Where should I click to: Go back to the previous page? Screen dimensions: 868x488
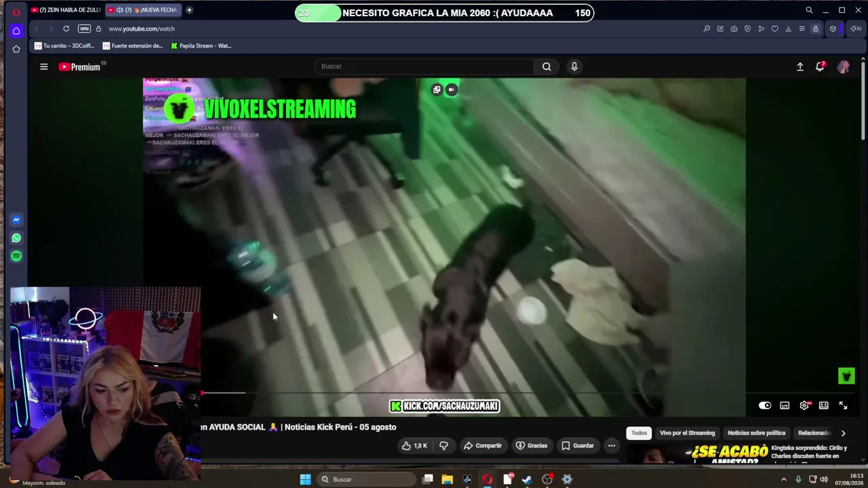[x=36, y=28]
